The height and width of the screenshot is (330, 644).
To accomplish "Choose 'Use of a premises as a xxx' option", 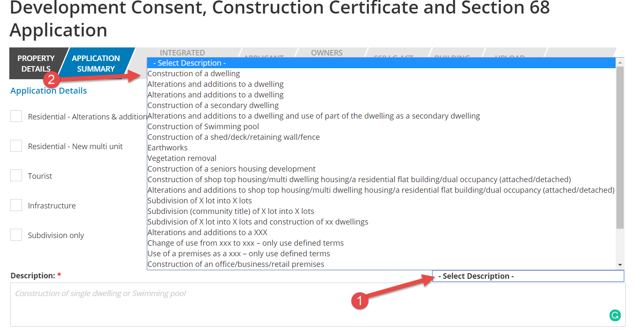I will [x=381, y=254].
